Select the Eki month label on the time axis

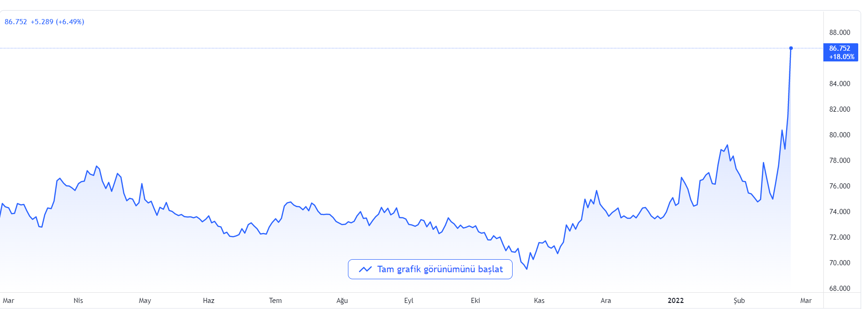coord(475,301)
